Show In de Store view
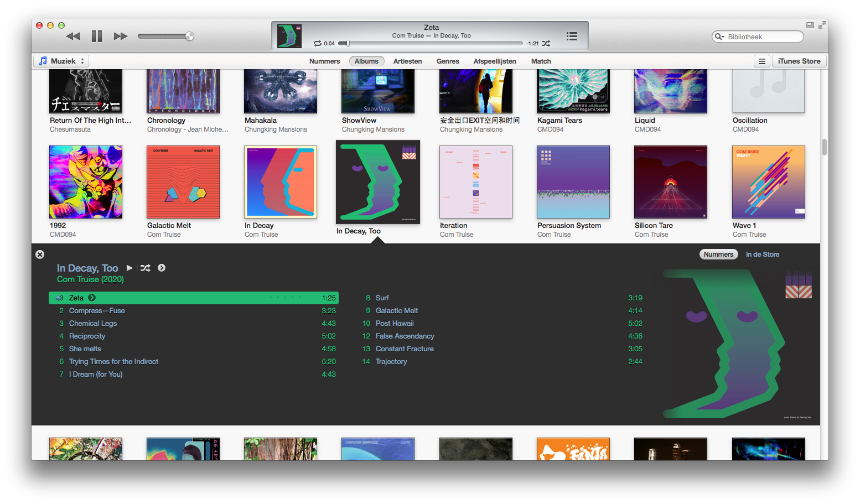This screenshot has height=504, width=860. pos(763,254)
